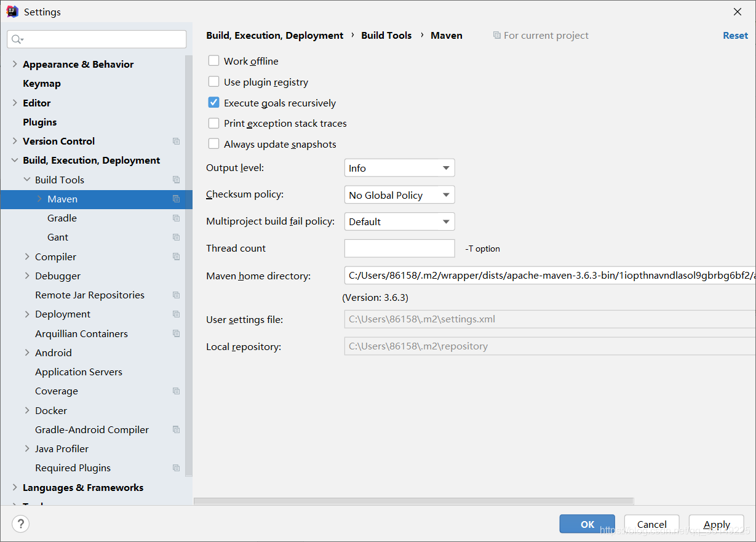Image resolution: width=756 pixels, height=542 pixels.
Task: Click the IntelliJ logo in title bar
Action: click(12, 12)
